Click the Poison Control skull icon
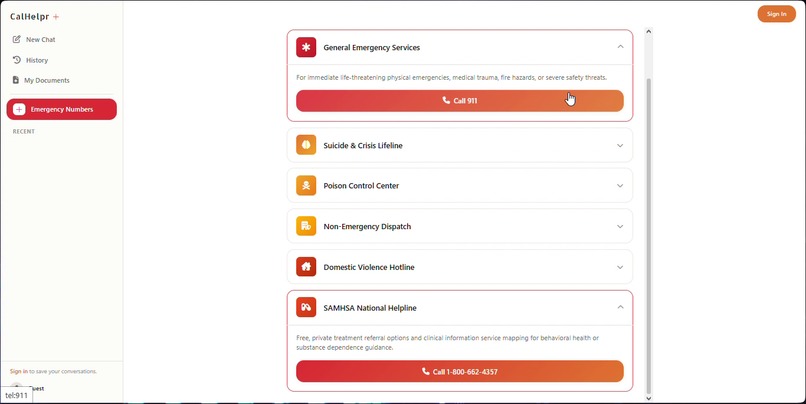This screenshot has width=806, height=404. tap(306, 186)
